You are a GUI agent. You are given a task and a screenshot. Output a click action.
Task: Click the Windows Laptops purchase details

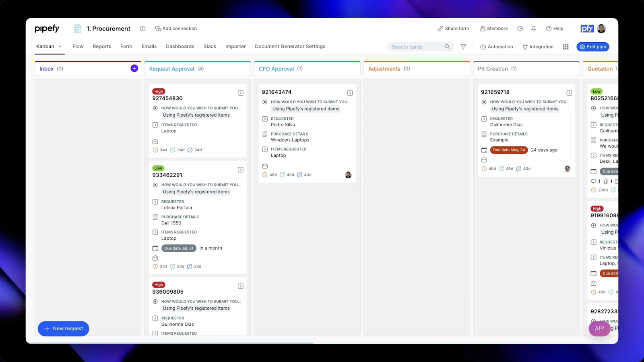click(x=290, y=140)
